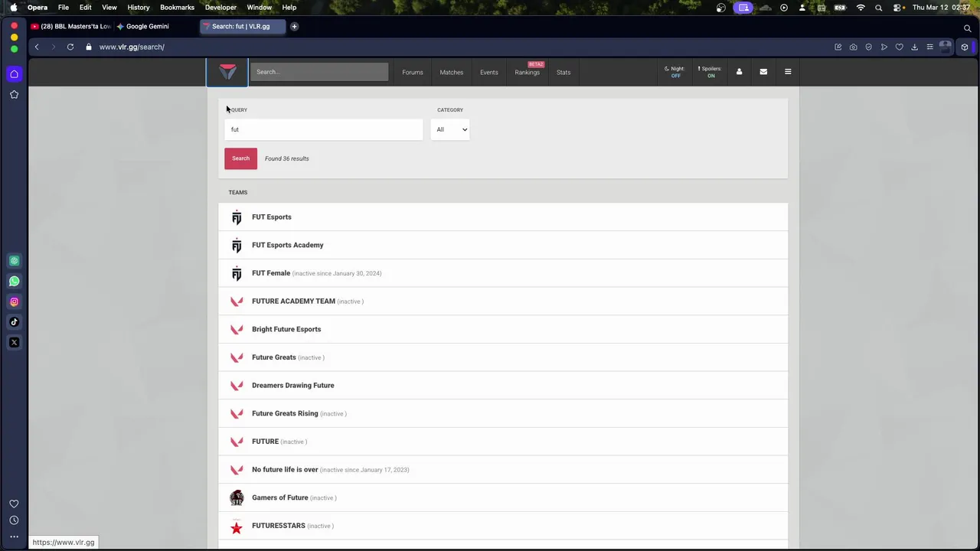Click the Wi-Fi icon in macOS menu bar
This screenshot has width=980, height=551.
(x=861, y=7)
